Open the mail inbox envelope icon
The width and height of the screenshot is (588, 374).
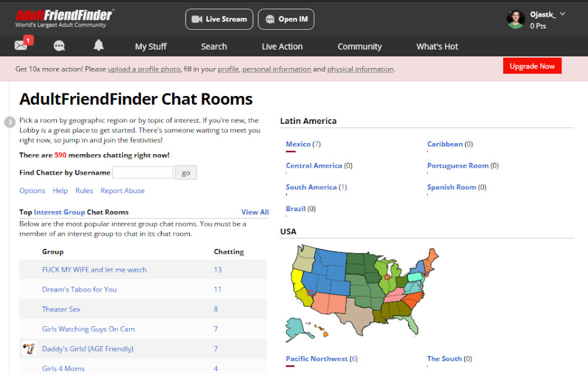[20, 45]
